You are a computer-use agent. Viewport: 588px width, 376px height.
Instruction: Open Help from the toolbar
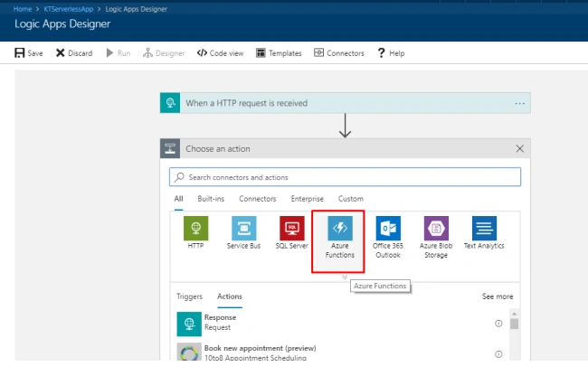(391, 53)
